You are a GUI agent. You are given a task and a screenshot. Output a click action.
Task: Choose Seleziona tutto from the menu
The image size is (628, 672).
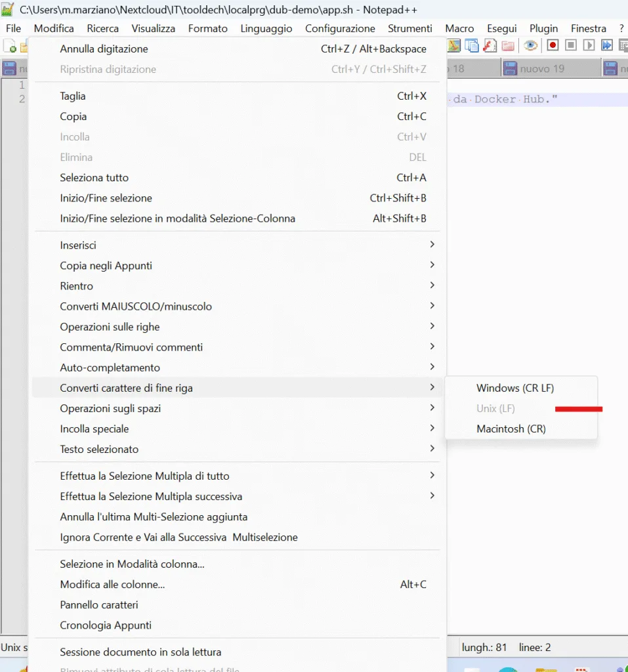[x=94, y=178]
